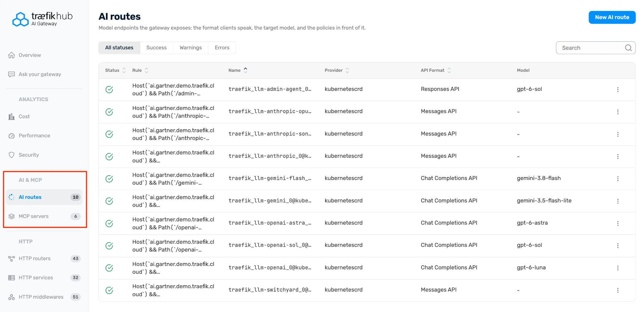Click Responses API format cell
This screenshot has height=312, width=644.
pyautogui.click(x=440, y=89)
